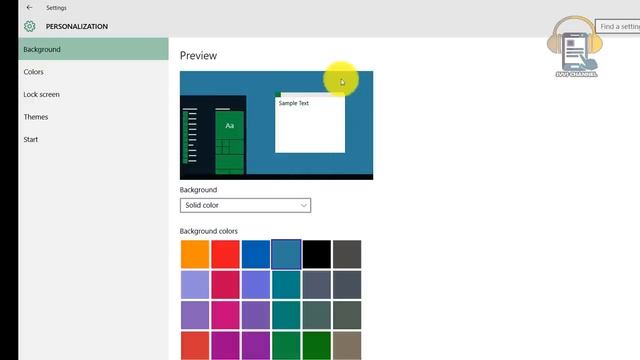640x360 pixels.
Task: Choose the slate gray swatch in second row
Action: (317, 284)
